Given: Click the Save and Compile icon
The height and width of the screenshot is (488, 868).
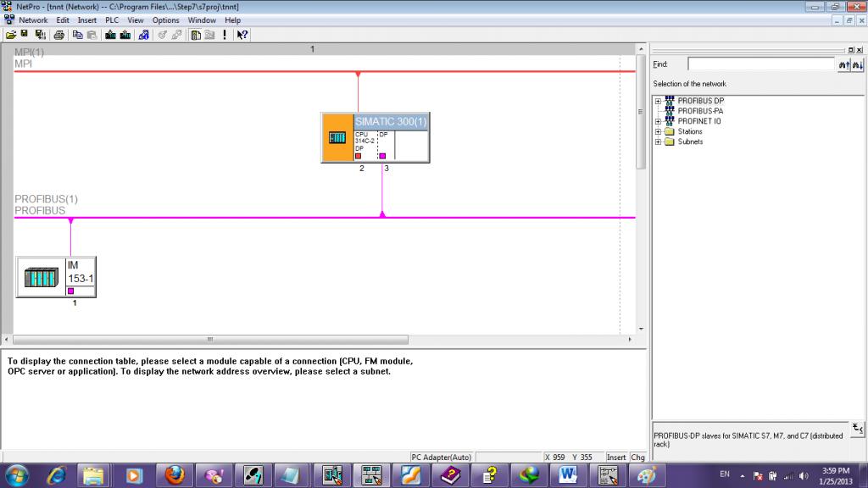Looking at the screenshot, I should point(40,35).
